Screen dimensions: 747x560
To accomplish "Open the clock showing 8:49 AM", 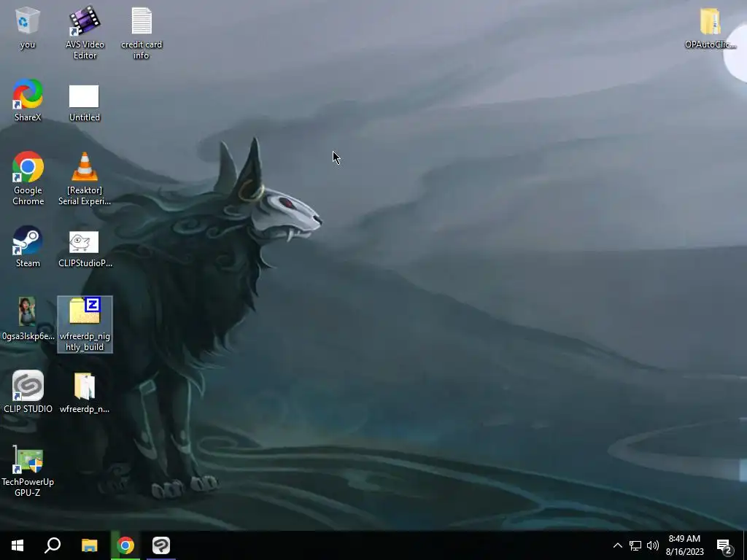I will coord(684,545).
